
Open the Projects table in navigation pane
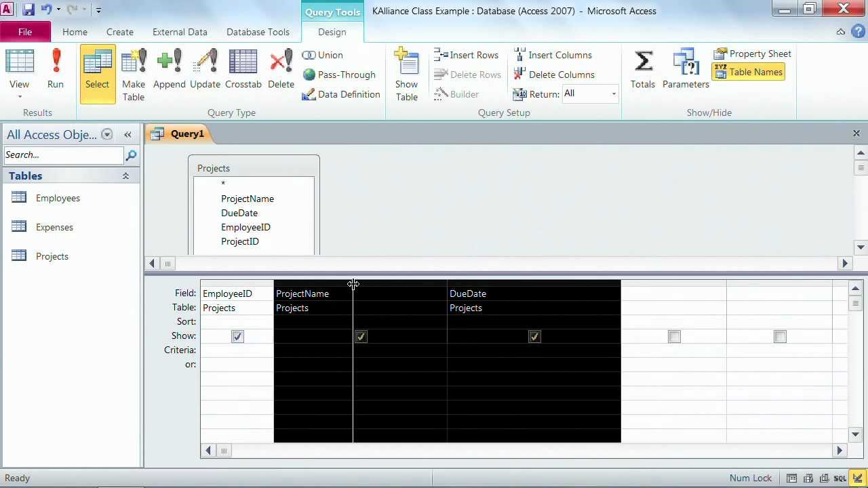coord(52,256)
